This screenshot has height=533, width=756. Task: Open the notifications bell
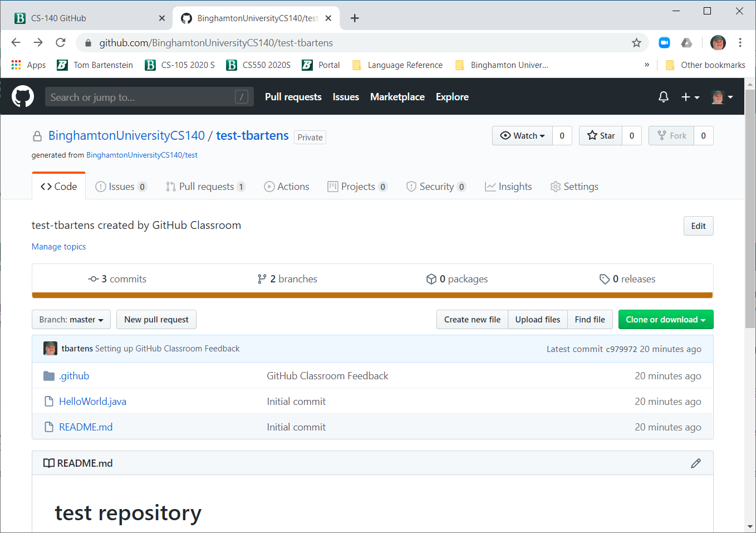point(663,97)
